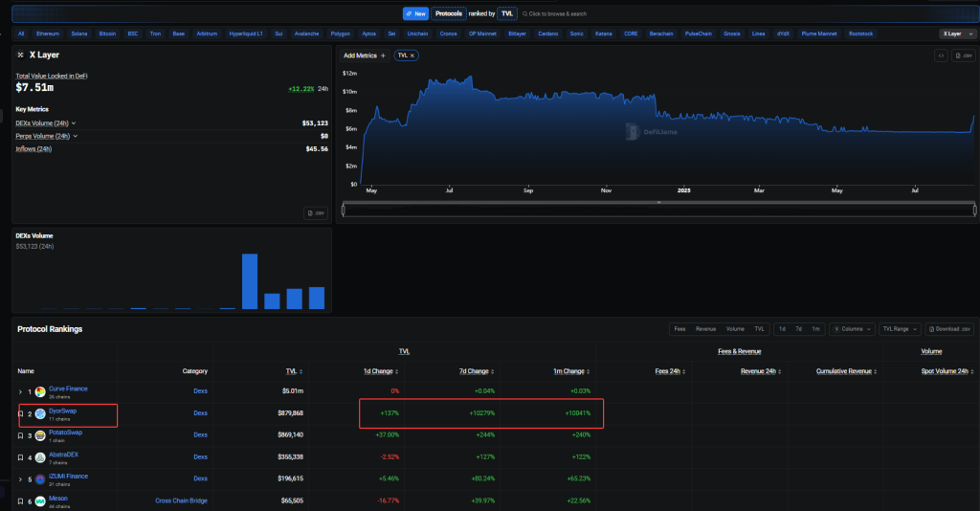Open the X Layer chain dropdown
This screenshot has width=980, height=511.
(x=955, y=33)
